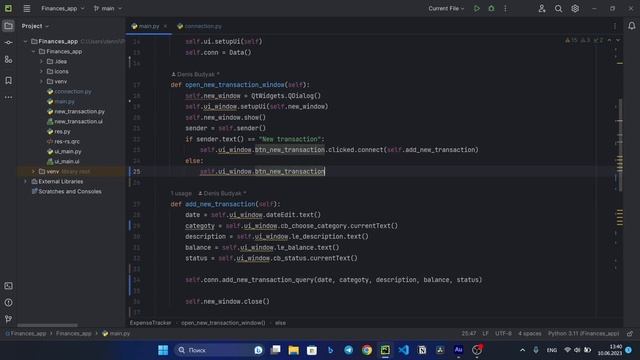Viewport: 640px width, 360px height.
Task: Click ExpenseTracker breadcrumb
Action: [151, 323]
